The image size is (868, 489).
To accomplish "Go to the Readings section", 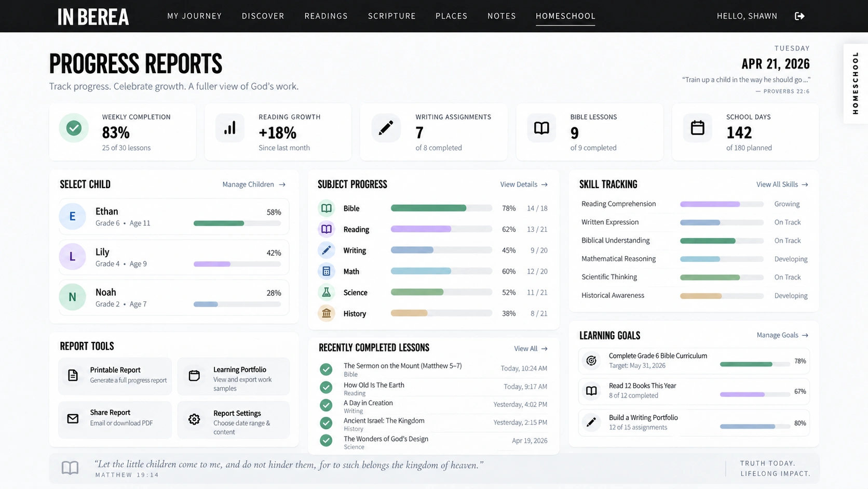I will click(326, 16).
